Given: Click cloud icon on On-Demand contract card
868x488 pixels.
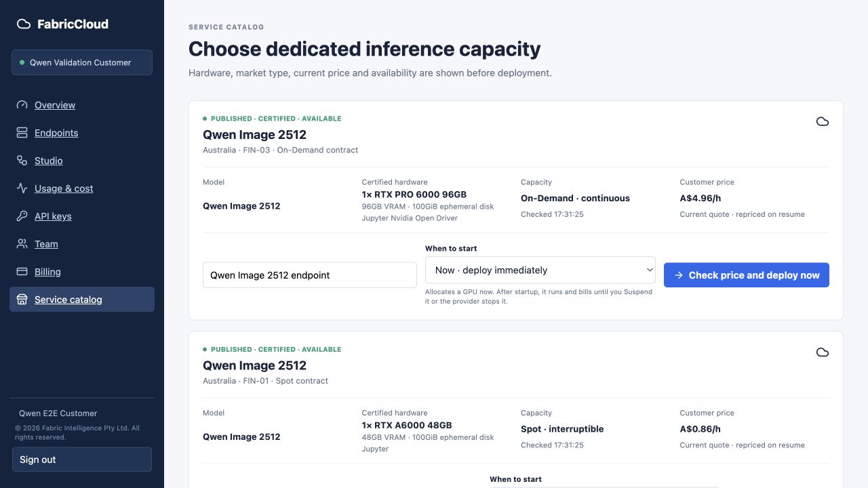Looking at the screenshot, I should 823,122.
